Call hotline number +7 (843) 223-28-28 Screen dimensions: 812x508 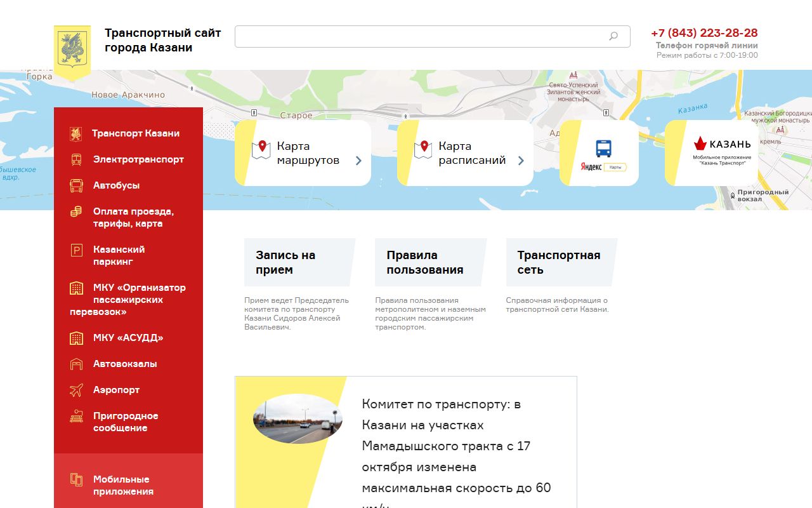click(x=704, y=33)
